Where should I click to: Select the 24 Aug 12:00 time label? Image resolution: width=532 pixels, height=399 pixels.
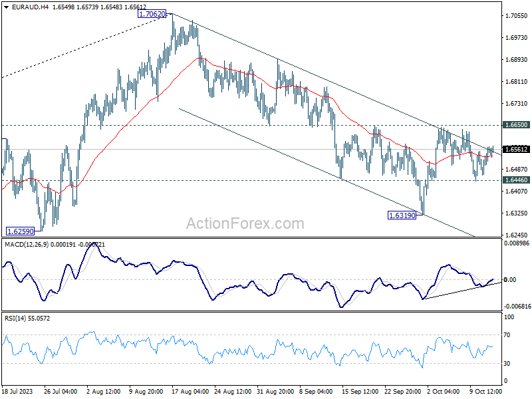coord(233,391)
